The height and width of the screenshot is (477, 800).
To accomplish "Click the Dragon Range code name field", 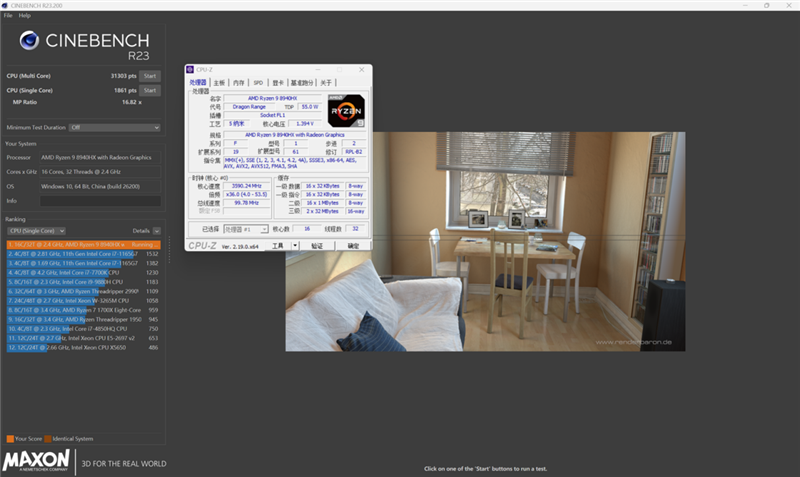I will (x=249, y=107).
